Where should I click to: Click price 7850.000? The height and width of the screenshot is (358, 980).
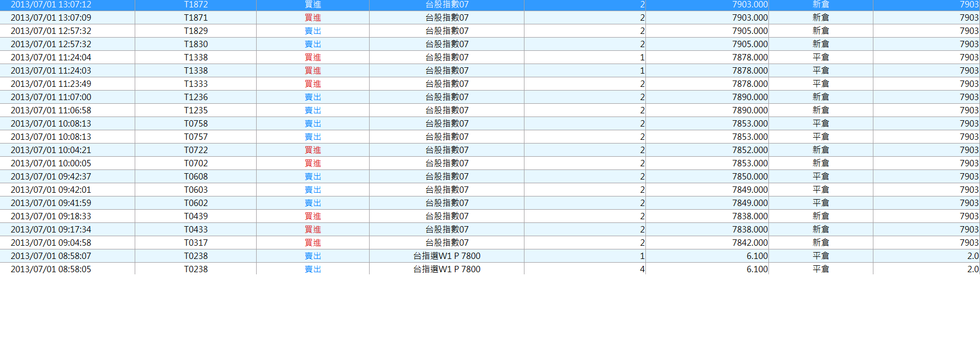pos(750,176)
